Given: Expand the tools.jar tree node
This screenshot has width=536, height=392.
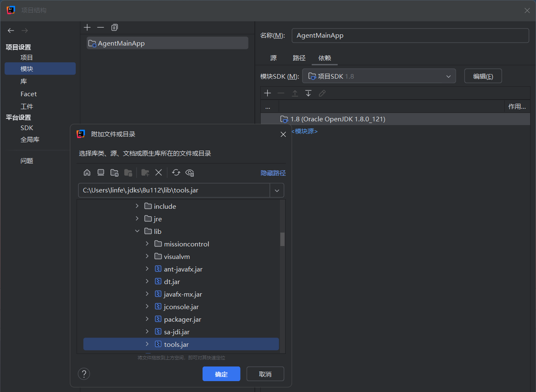Looking at the screenshot, I should (147, 344).
